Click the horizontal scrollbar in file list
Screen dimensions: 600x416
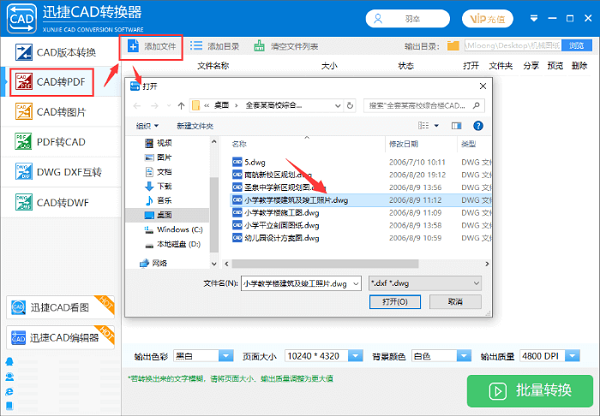point(325,264)
